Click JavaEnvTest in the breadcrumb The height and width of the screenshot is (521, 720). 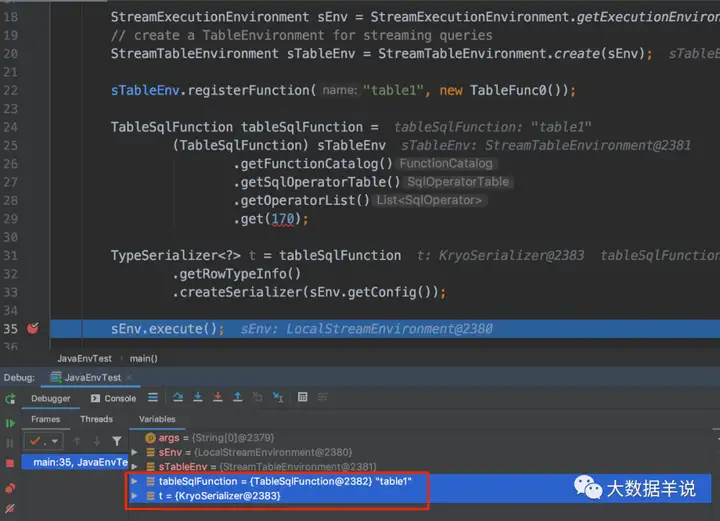coord(84,359)
